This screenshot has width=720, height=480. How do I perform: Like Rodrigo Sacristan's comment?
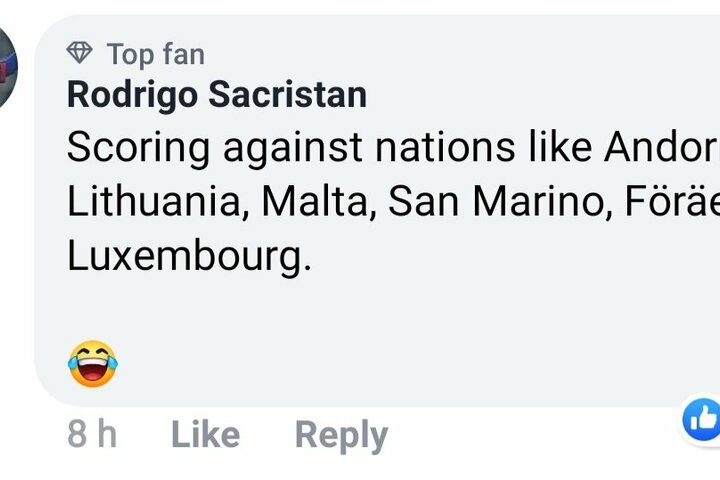click(x=205, y=435)
